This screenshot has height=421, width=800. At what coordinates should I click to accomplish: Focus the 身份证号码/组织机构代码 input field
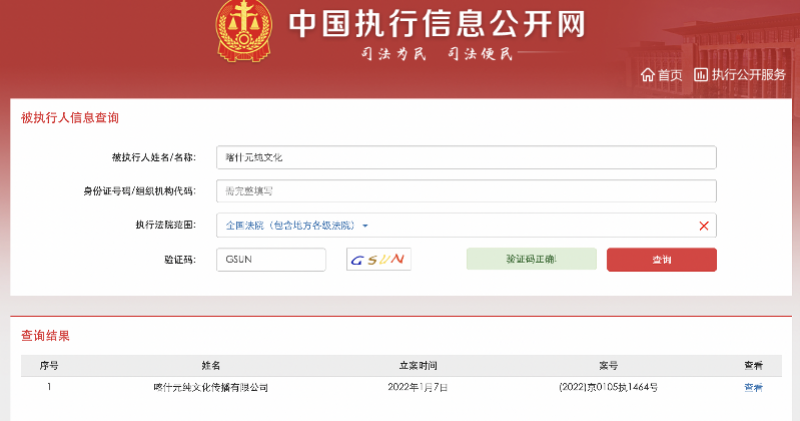466,191
